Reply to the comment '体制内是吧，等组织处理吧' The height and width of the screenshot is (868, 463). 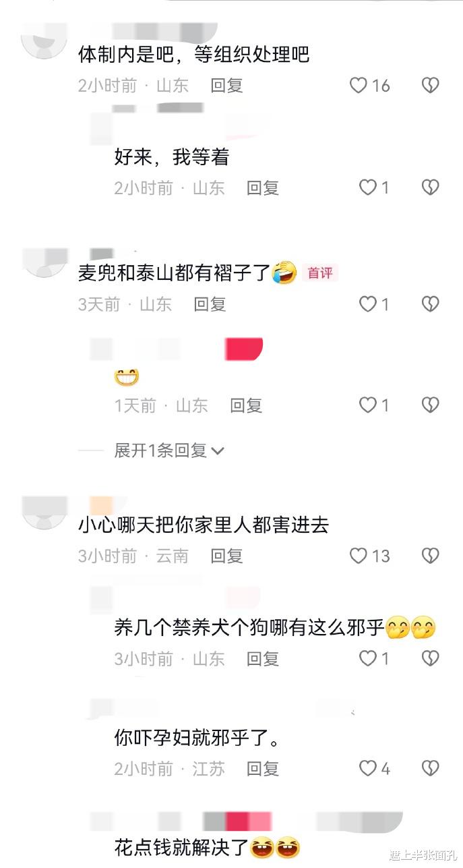pyautogui.click(x=226, y=86)
